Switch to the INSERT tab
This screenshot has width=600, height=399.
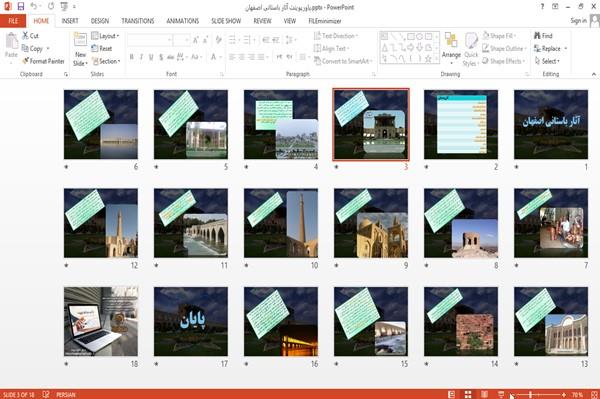(70, 21)
